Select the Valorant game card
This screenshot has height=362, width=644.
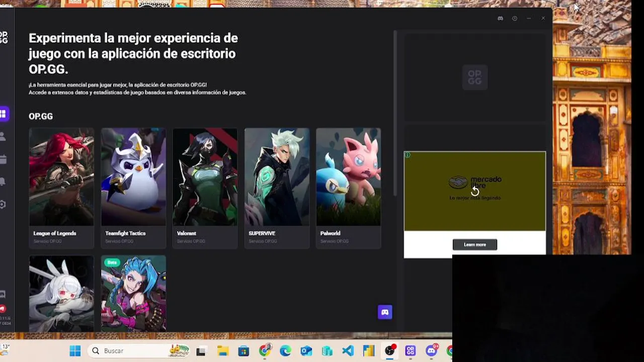click(x=205, y=188)
